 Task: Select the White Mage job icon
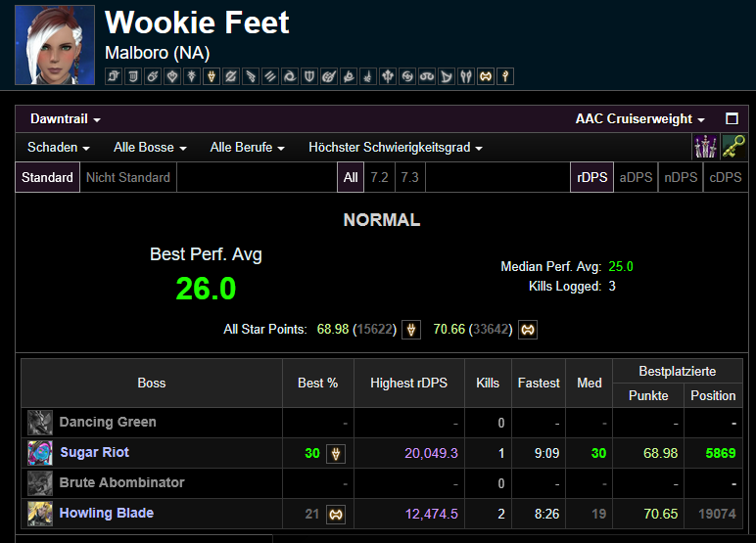tap(505, 76)
